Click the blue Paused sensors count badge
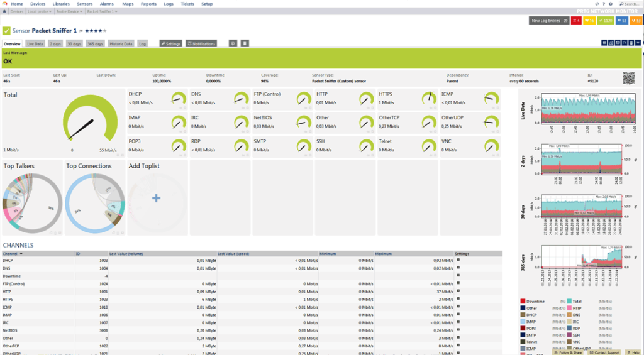The width and height of the screenshot is (644, 355). pos(622,21)
